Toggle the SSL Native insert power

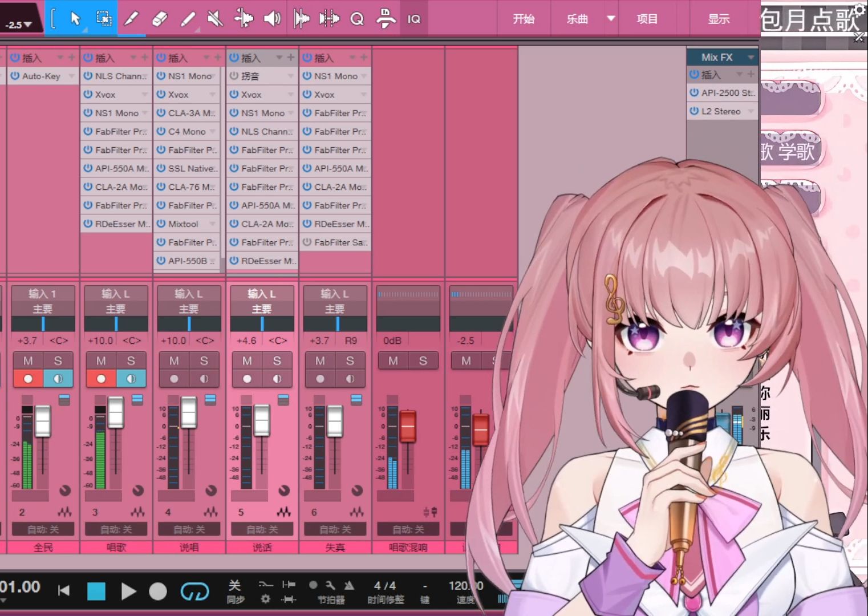161,168
